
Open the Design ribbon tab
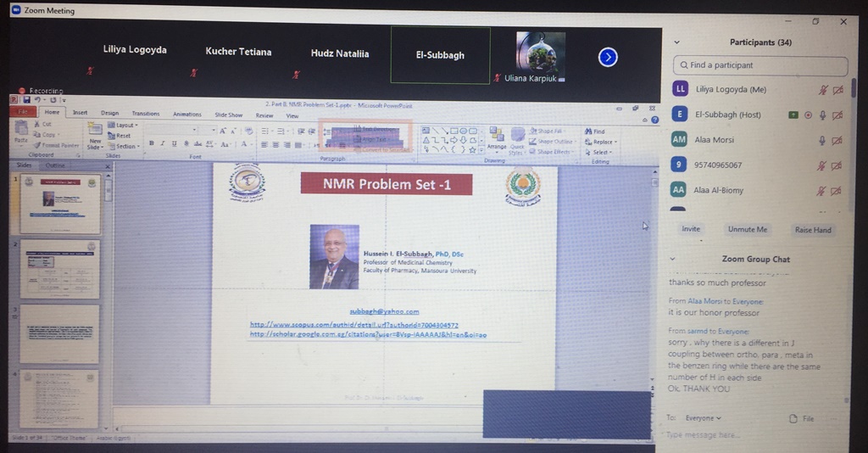coord(110,113)
